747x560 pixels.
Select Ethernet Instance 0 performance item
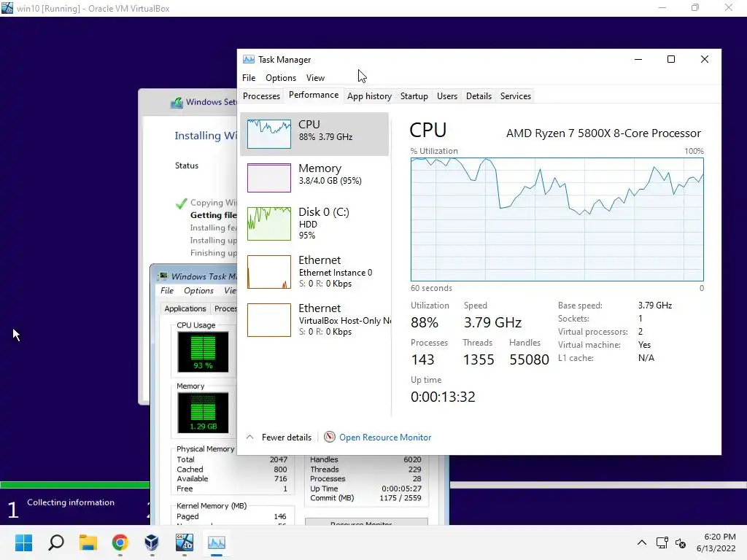point(314,271)
